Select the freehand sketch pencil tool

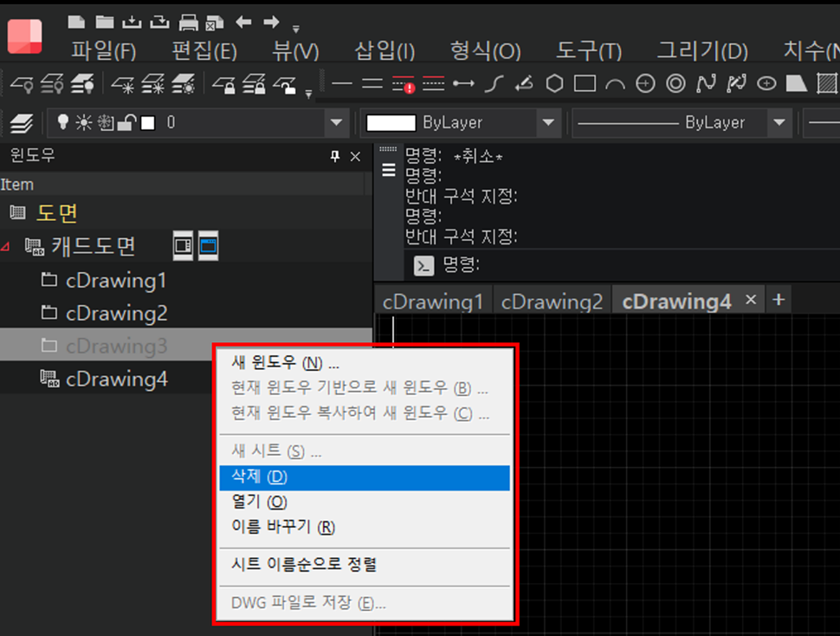524,83
